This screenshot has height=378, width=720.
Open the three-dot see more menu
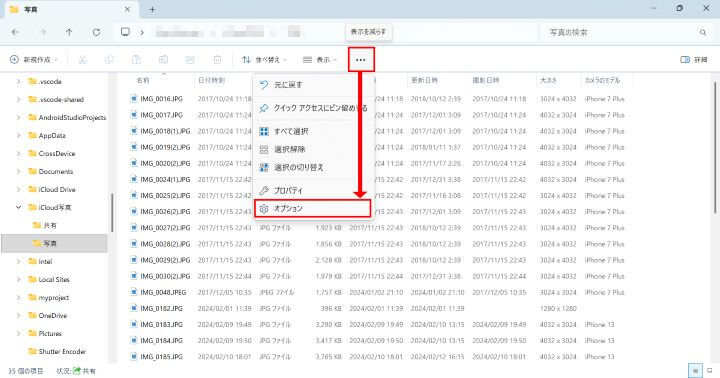361,60
